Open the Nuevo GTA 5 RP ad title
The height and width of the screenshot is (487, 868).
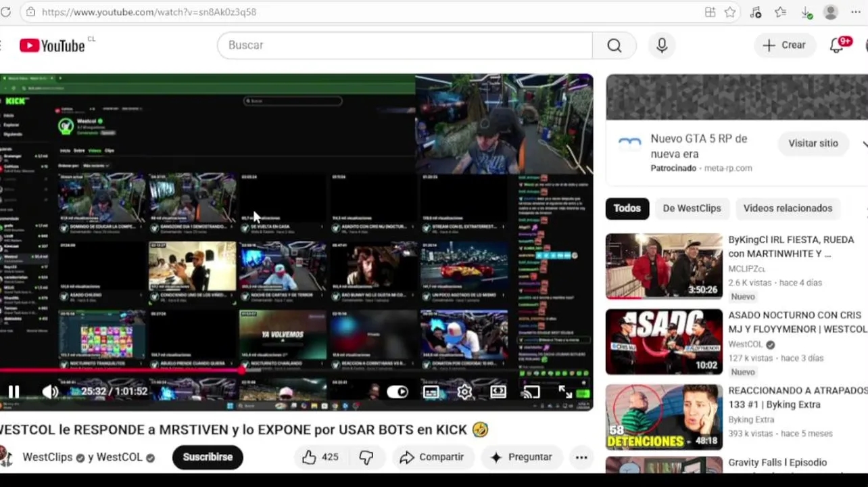click(698, 146)
